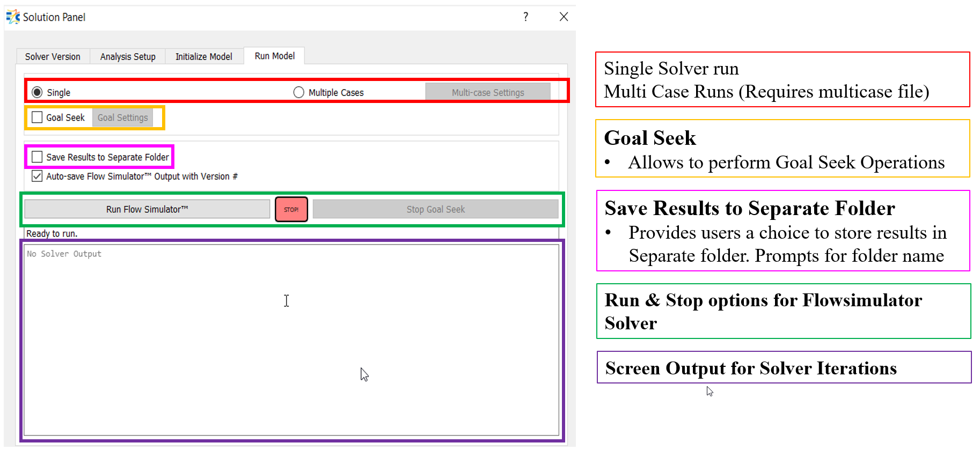This screenshot has height=450, width=980.
Task: Go to the Initialize Model tab
Action: pos(203,56)
